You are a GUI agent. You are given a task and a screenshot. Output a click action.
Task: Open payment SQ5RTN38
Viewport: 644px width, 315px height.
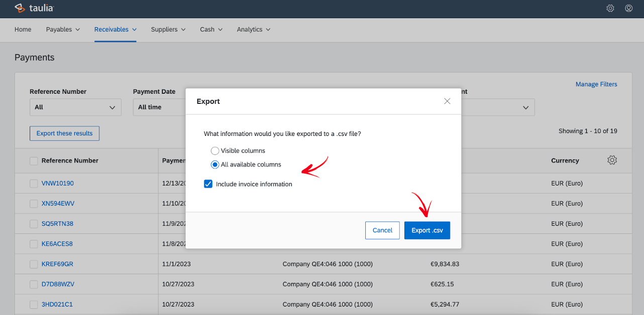coord(57,224)
